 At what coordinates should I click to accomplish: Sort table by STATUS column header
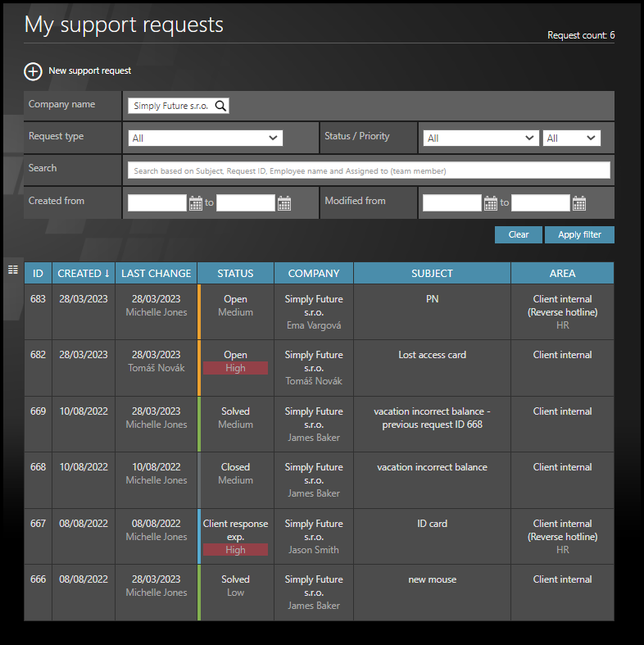235,274
